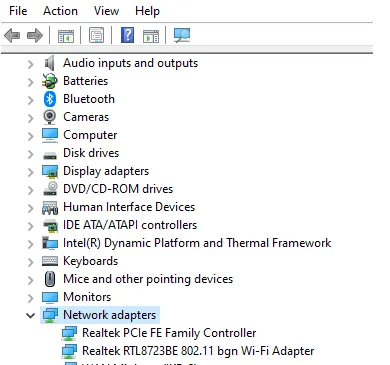Image resolution: width=390 pixels, height=365 pixels.
Task: Click the Batteries icon
Action: click(x=50, y=81)
